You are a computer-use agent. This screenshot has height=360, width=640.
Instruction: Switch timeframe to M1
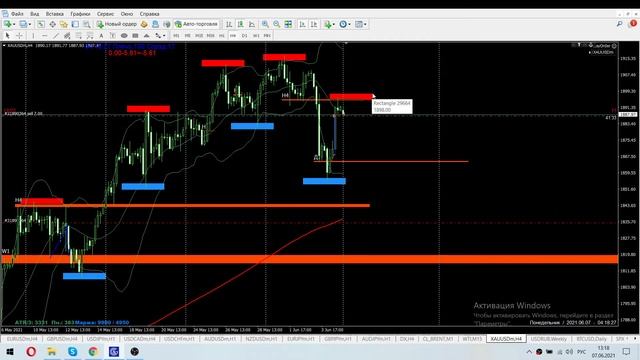(x=176, y=36)
